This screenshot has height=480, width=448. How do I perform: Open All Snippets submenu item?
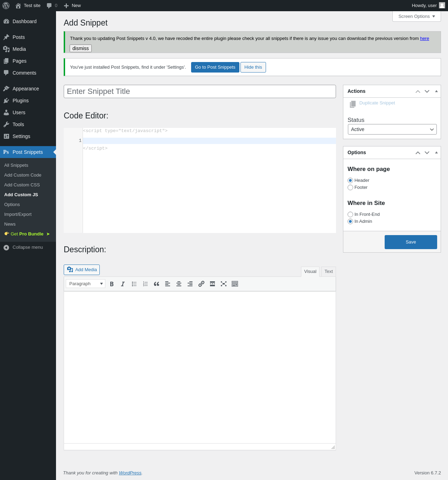[16, 165]
